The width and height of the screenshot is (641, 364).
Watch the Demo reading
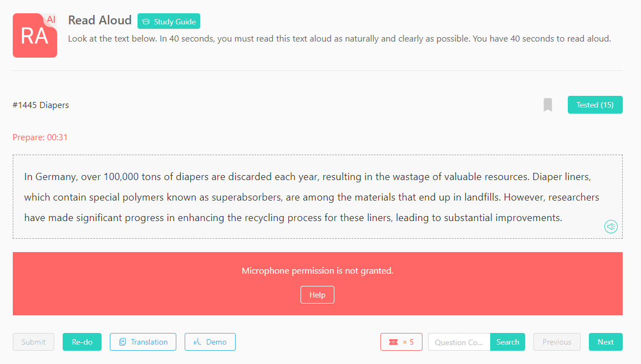point(210,342)
